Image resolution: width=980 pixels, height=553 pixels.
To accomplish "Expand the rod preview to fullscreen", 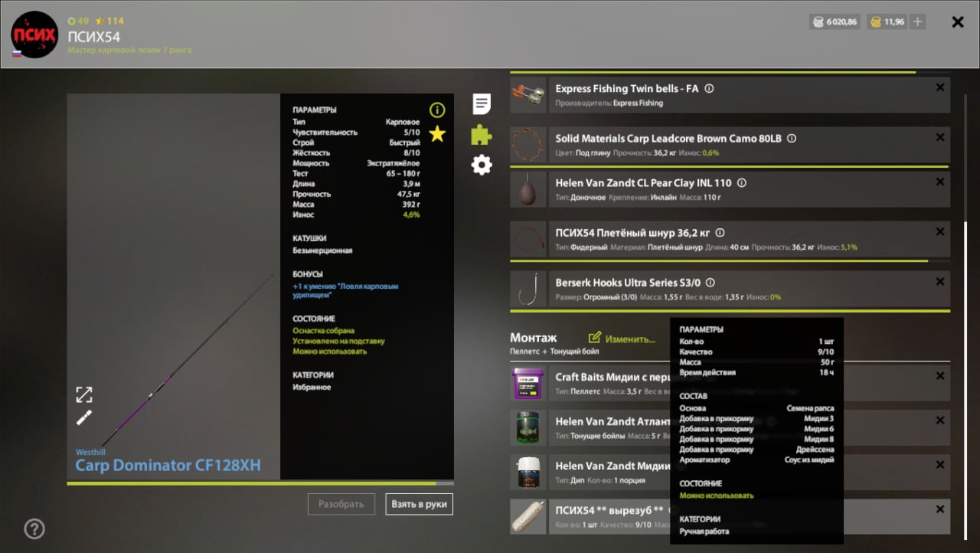I will coord(84,394).
